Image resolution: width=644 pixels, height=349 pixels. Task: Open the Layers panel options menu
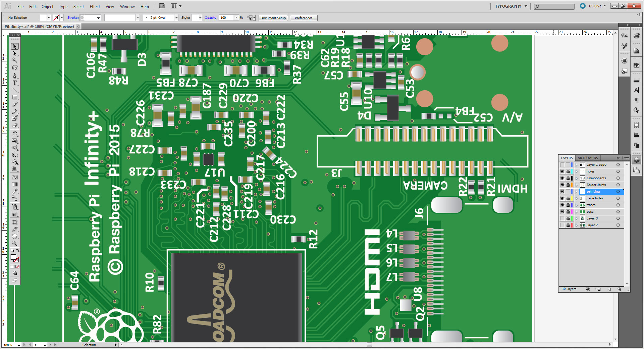pos(626,158)
